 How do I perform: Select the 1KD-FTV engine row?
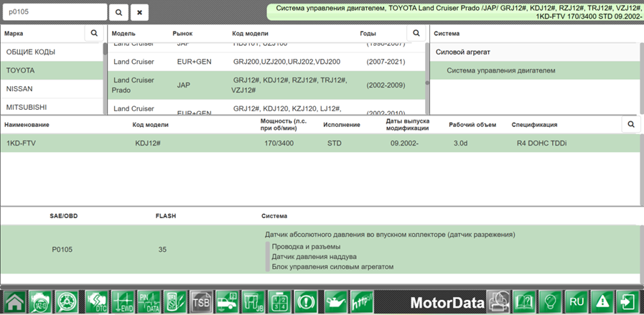(322, 144)
